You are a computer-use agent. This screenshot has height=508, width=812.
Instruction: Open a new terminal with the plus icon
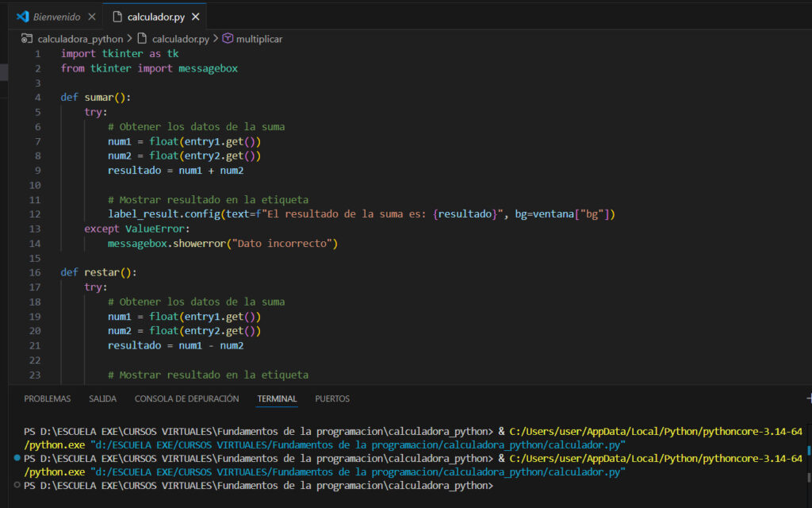coord(808,398)
